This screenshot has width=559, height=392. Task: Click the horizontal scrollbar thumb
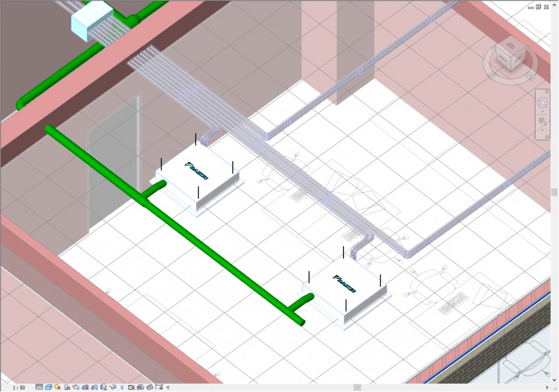click(357, 387)
